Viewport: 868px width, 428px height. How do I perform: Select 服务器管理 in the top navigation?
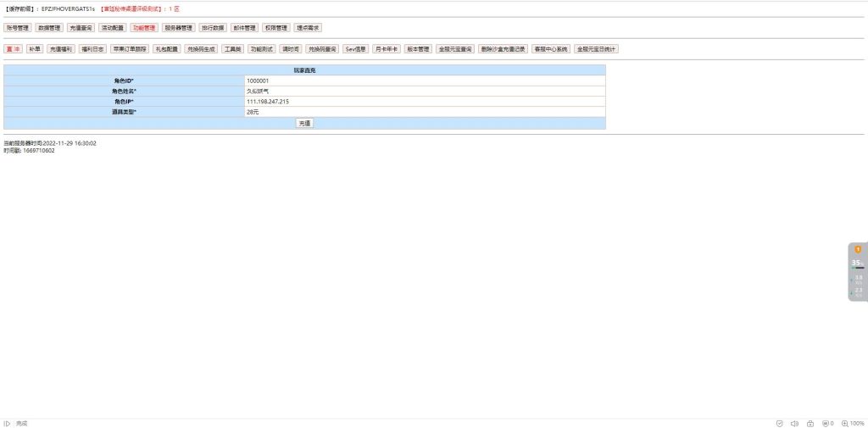point(178,28)
